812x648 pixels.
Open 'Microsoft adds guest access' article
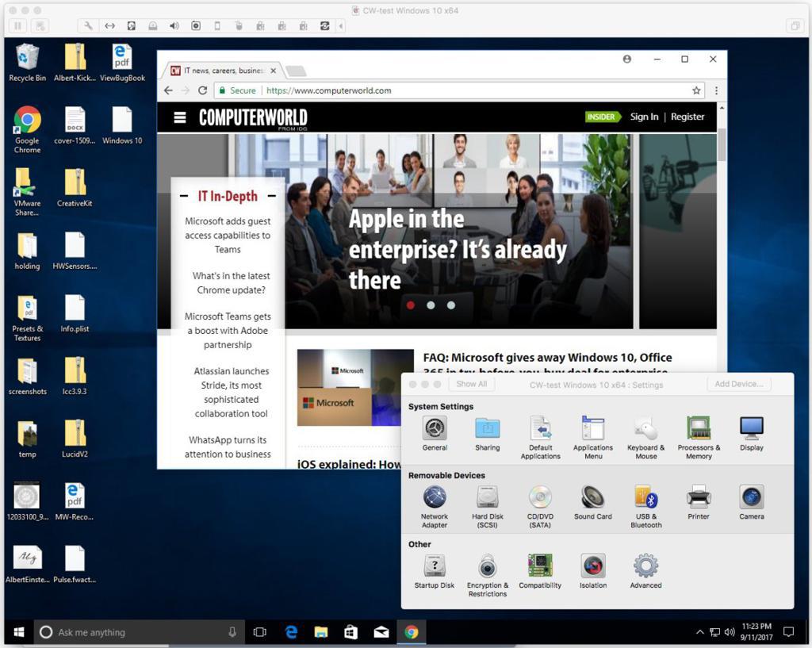(228, 235)
